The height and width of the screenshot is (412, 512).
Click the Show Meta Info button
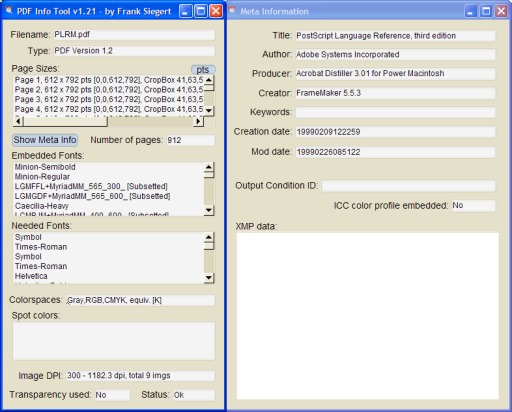[x=45, y=140]
